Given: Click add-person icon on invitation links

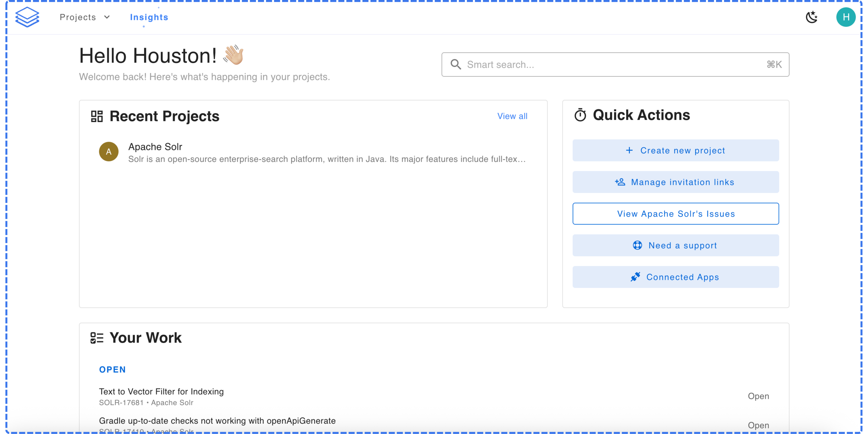Looking at the screenshot, I should 620,182.
